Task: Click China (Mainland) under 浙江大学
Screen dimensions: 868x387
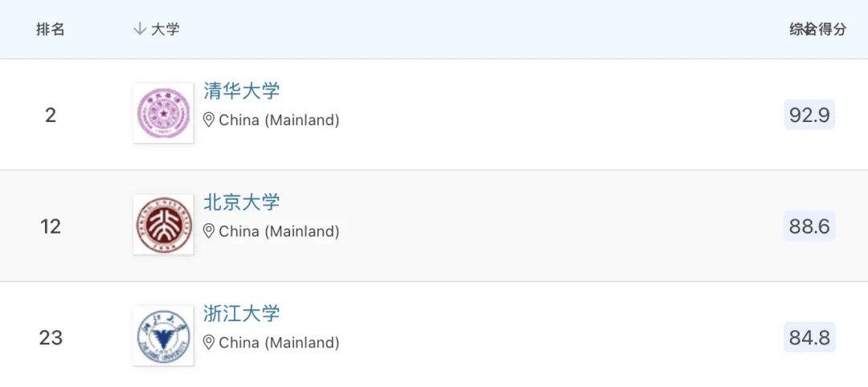Action: pyautogui.click(x=279, y=343)
